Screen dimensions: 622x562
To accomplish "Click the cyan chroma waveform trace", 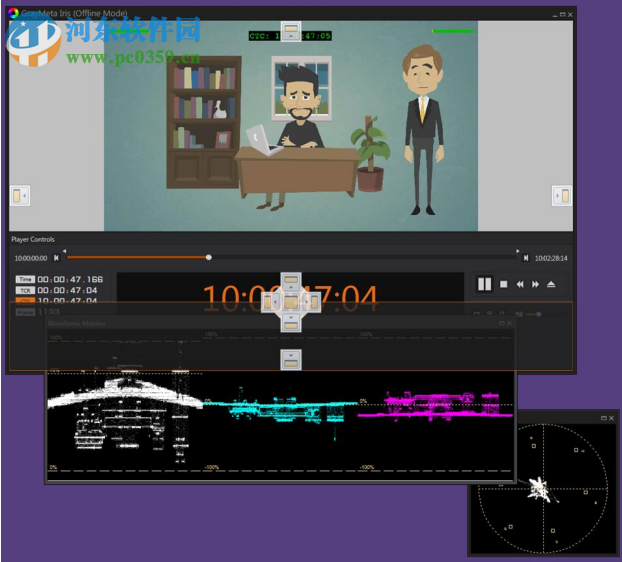I will tap(280, 410).
